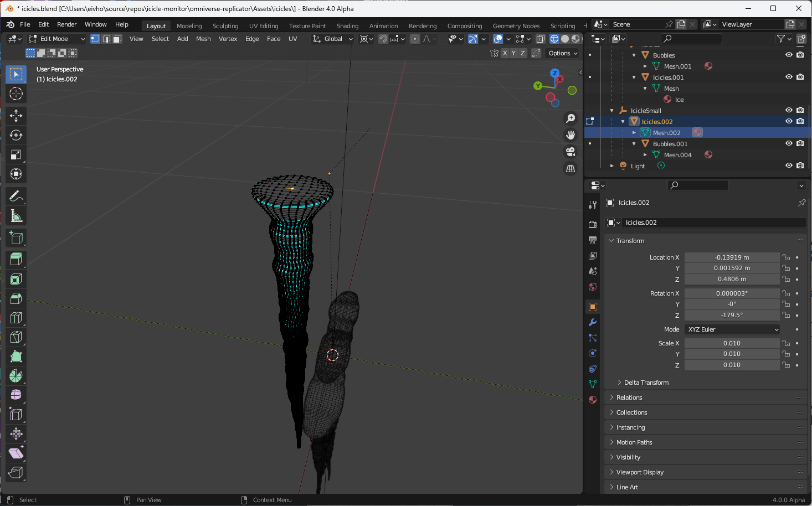Click the object name field Icicles.002
The height and width of the screenshot is (506, 812).
(x=713, y=223)
